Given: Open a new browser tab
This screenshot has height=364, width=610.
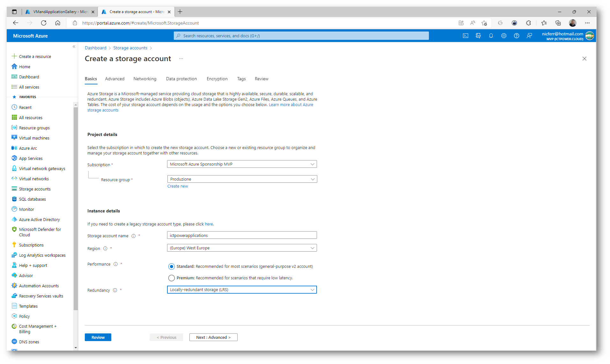Looking at the screenshot, I should tap(180, 12).
